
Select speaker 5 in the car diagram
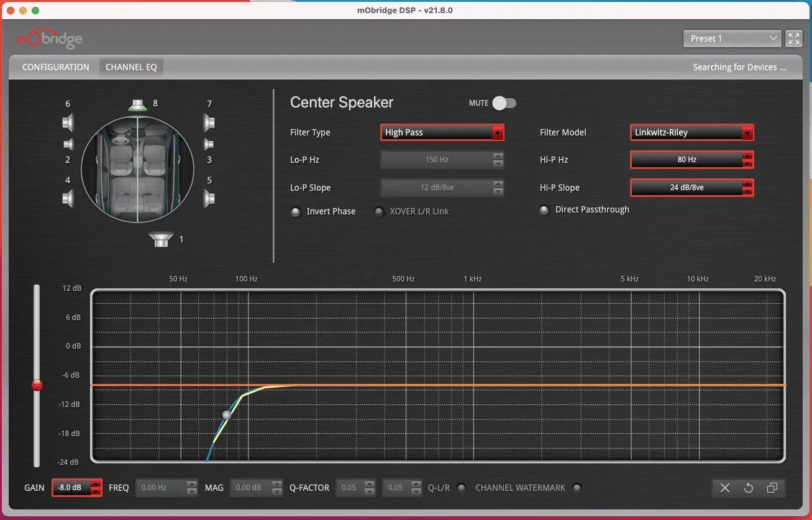(209, 199)
